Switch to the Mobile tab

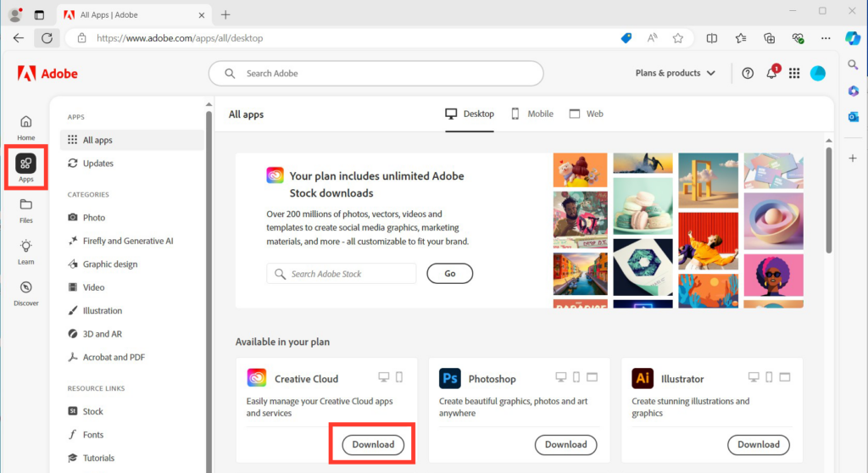(531, 114)
